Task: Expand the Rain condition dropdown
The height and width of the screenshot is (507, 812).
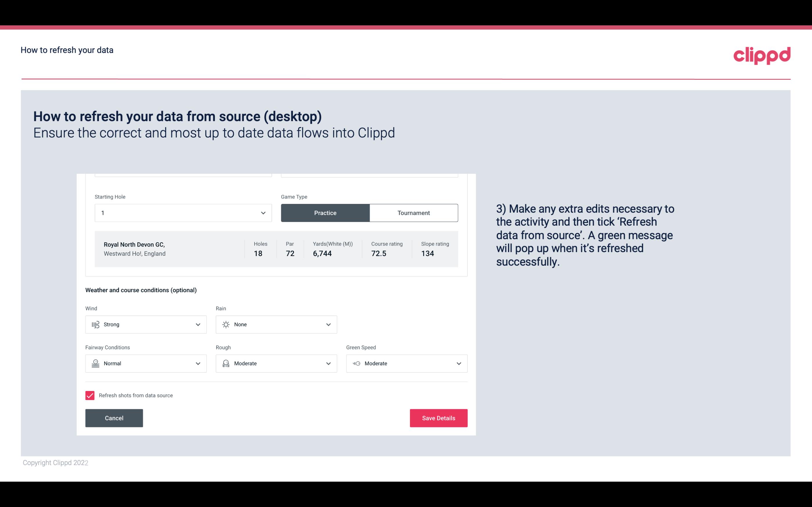Action: point(328,324)
